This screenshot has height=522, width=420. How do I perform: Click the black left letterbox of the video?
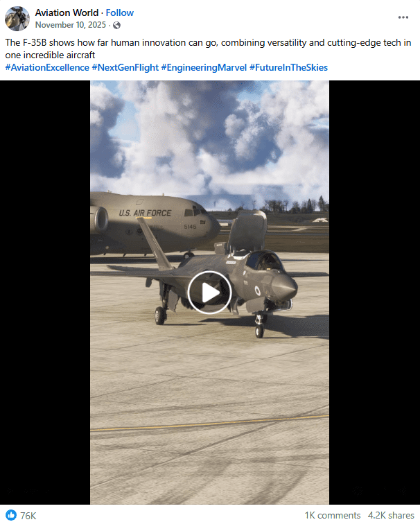click(x=45, y=293)
